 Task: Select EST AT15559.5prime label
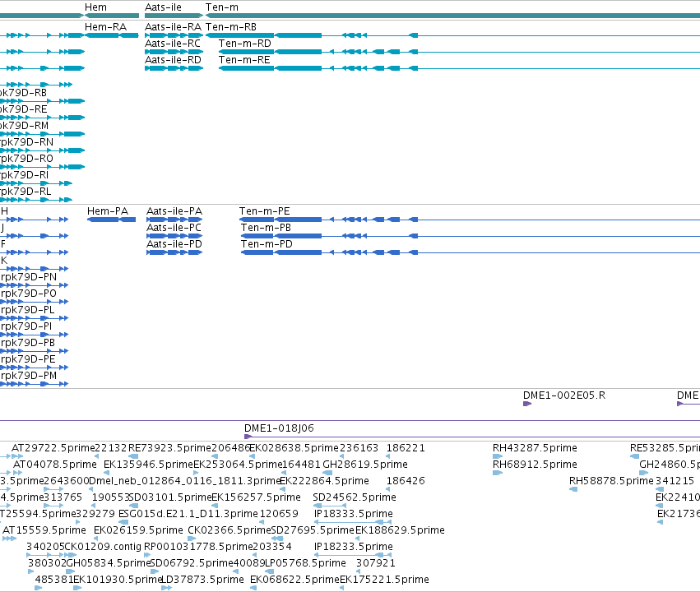(x=44, y=530)
